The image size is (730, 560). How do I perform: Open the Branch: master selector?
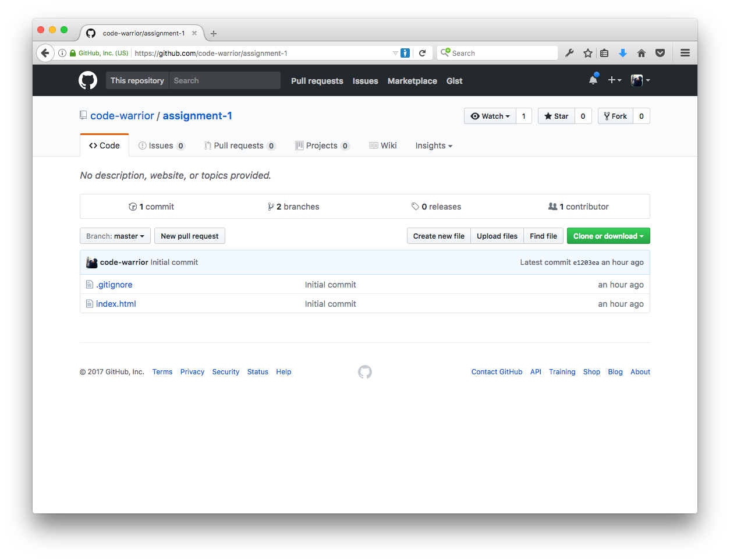[x=115, y=236]
